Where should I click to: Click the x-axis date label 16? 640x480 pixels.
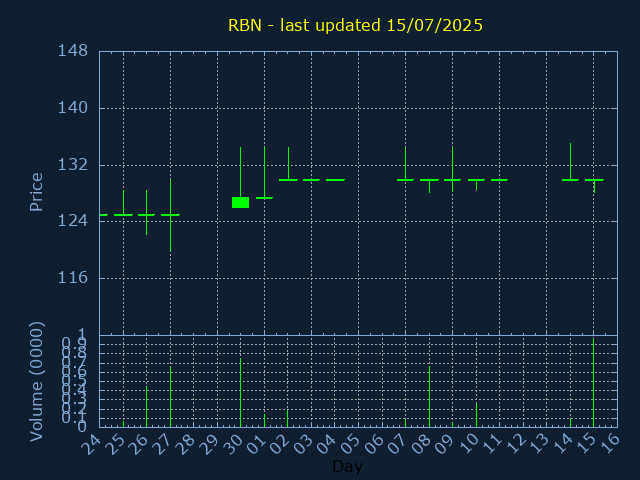[609, 444]
